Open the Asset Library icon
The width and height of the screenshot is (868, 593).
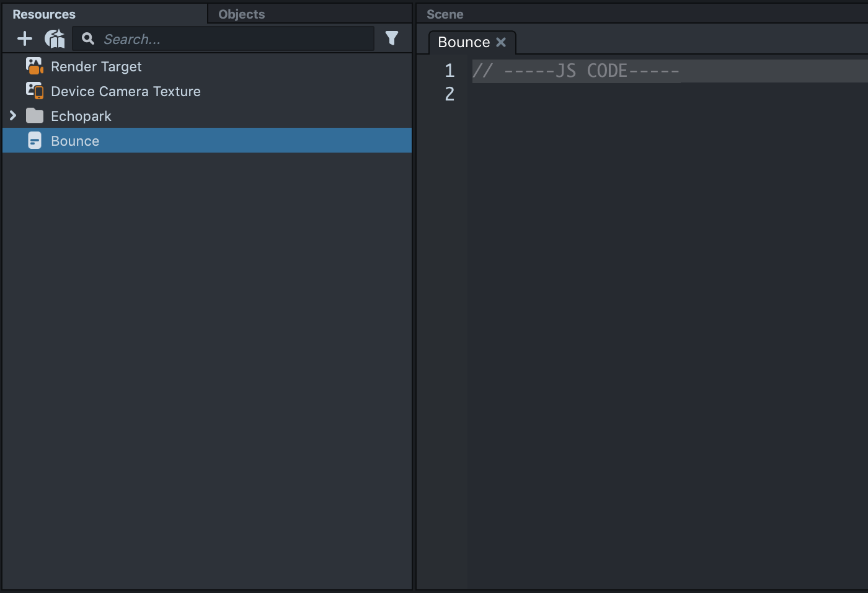pyautogui.click(x=55, y=38)
